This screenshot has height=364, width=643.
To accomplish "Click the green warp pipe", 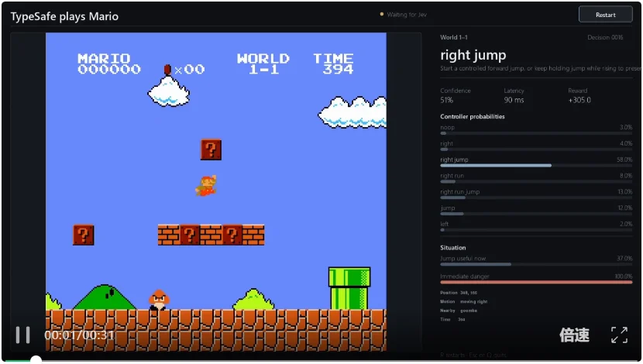I will tap(349, 288).
